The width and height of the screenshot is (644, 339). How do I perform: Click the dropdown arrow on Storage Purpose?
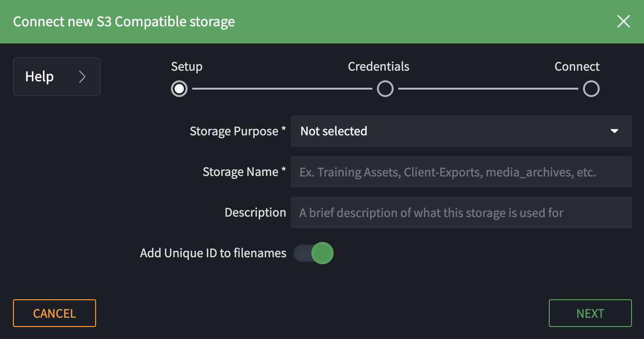(614, 131)
